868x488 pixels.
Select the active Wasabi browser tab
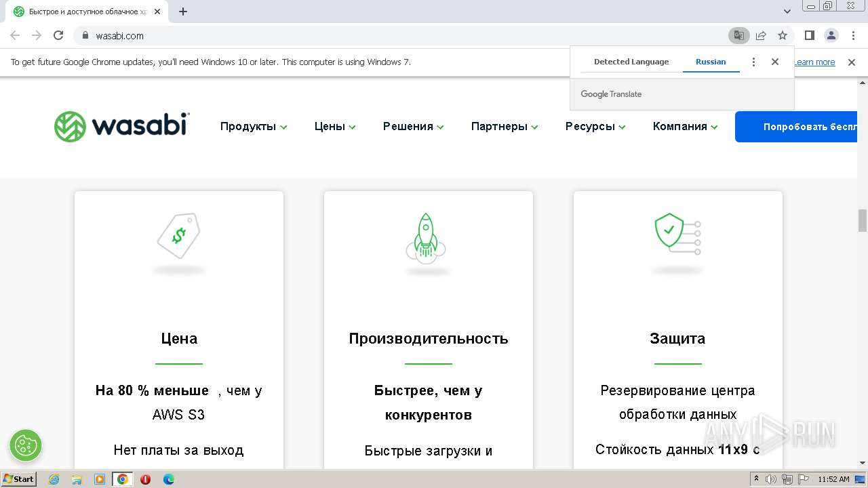88,12
